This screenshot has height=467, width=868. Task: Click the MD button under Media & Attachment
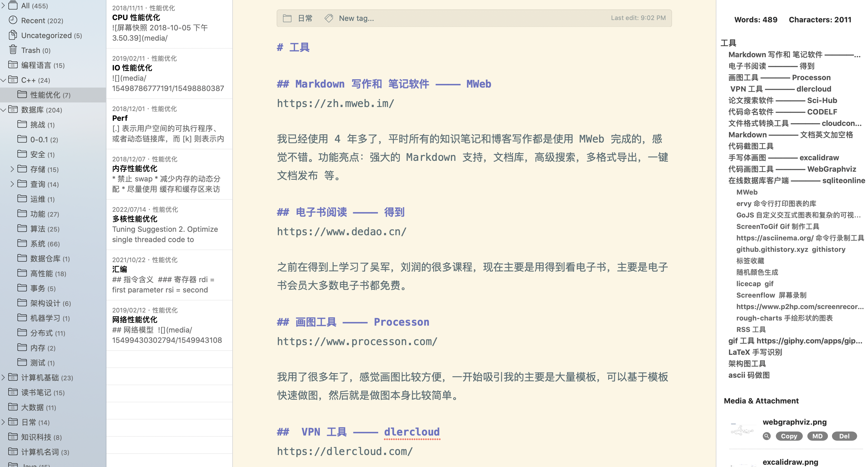817,436
